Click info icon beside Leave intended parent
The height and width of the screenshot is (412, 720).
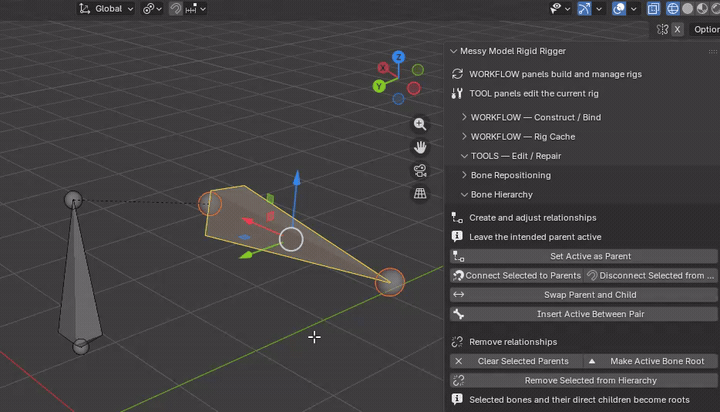457,237
